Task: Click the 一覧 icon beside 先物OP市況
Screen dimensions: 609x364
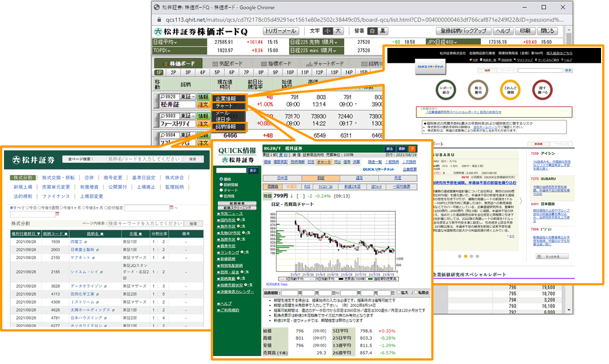Action: 246,232
